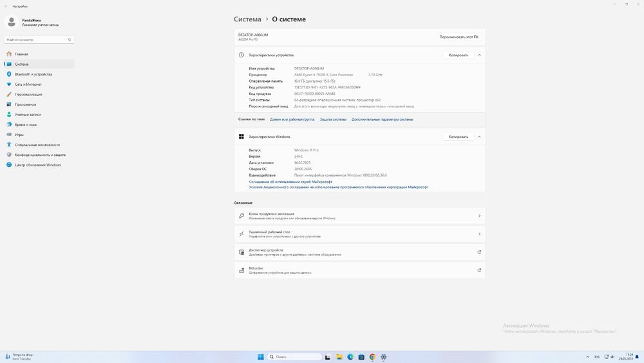Click the Сборка ОС value 26100.2605
Image resolution: width=644 pixels, height=363 pixels.
coord(303,169)
